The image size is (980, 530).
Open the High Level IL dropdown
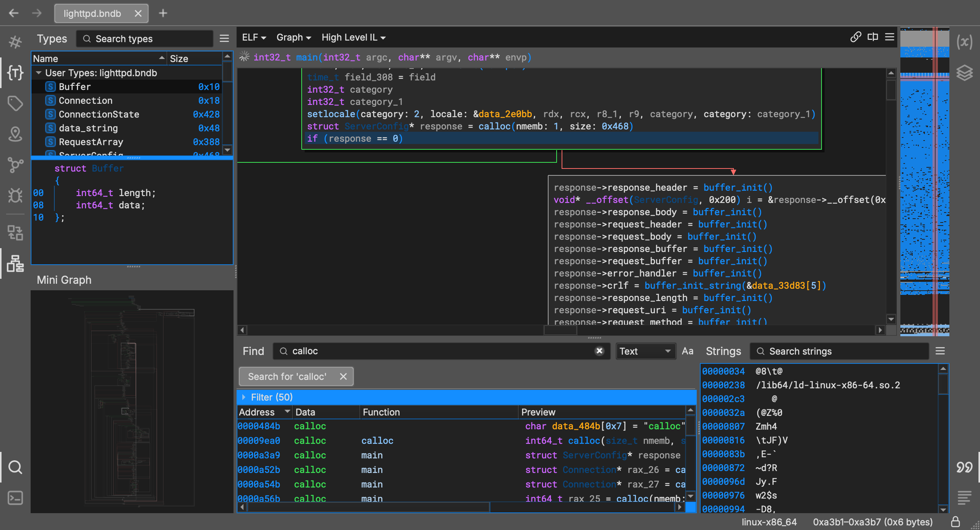click(x=352, y=37)
